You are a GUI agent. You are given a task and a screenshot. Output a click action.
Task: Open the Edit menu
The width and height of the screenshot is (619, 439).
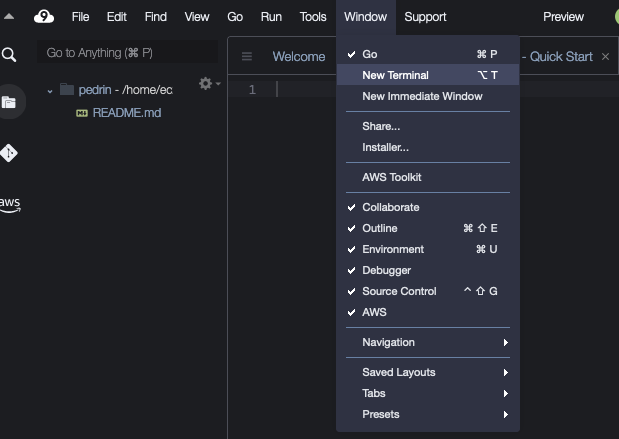[x=116, y=17]
